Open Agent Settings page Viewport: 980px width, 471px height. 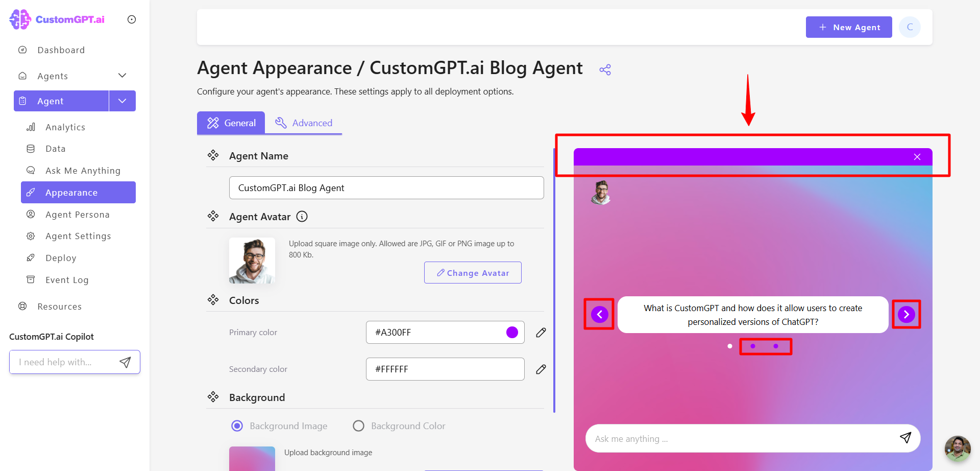(x=78, y=236)
